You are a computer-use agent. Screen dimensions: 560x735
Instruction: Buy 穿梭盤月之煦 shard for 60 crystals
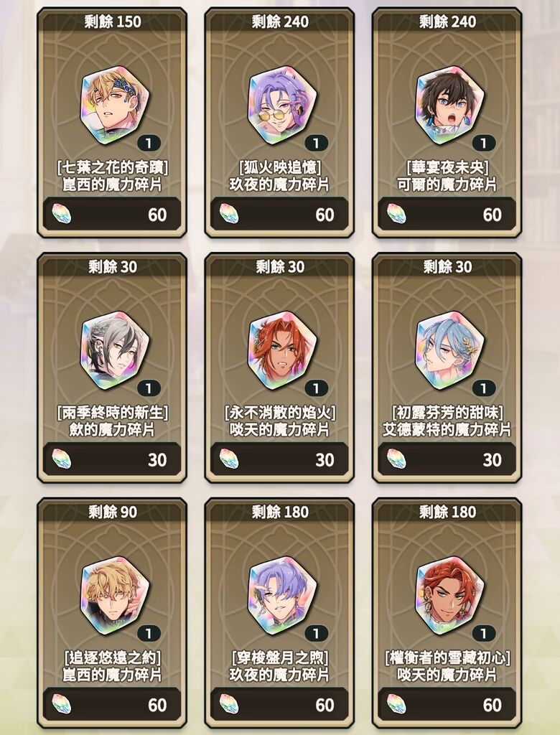tap(279, 705)
